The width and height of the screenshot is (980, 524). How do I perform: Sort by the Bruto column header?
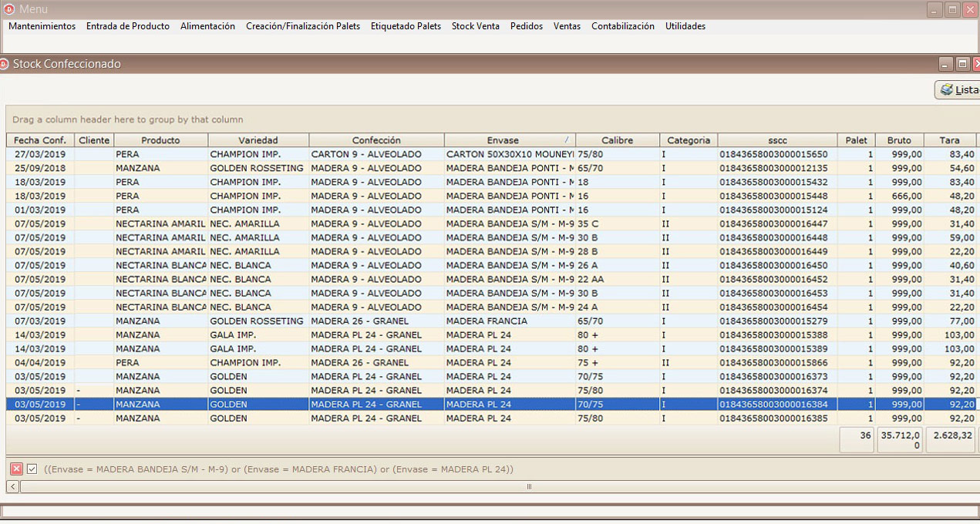[899, 140]
